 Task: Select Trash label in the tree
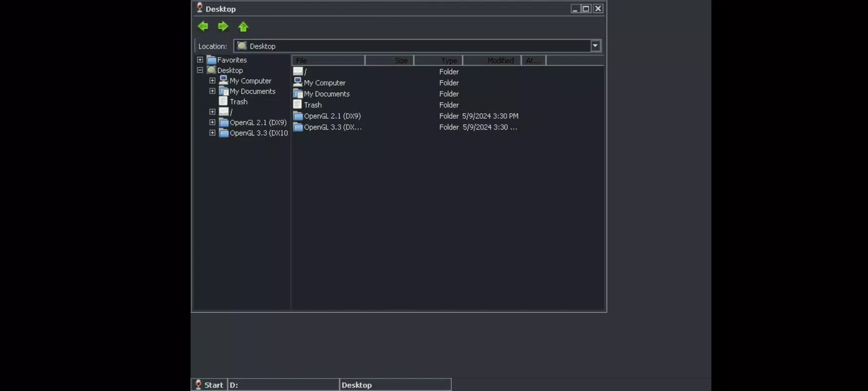pos(239,102)
